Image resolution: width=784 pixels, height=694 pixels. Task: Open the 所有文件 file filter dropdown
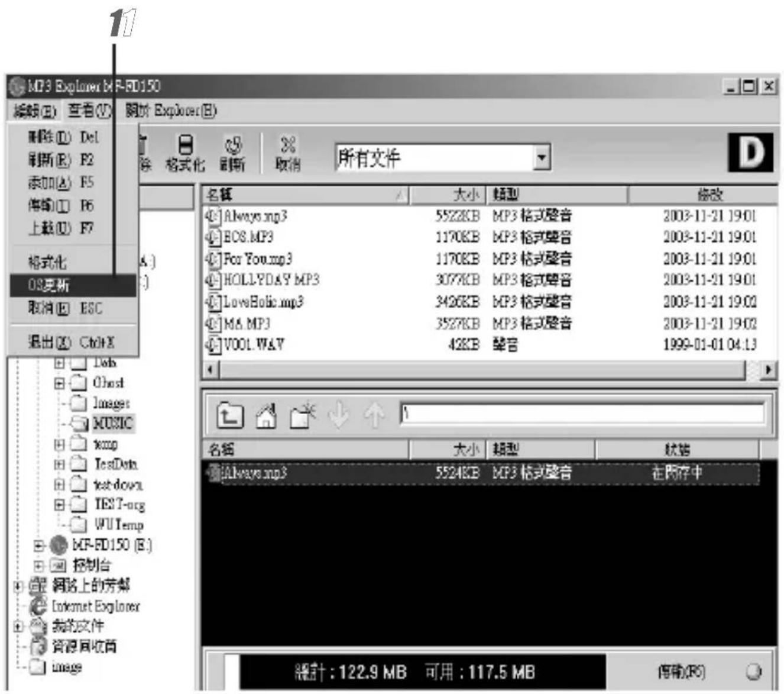[x=542, y=157]
